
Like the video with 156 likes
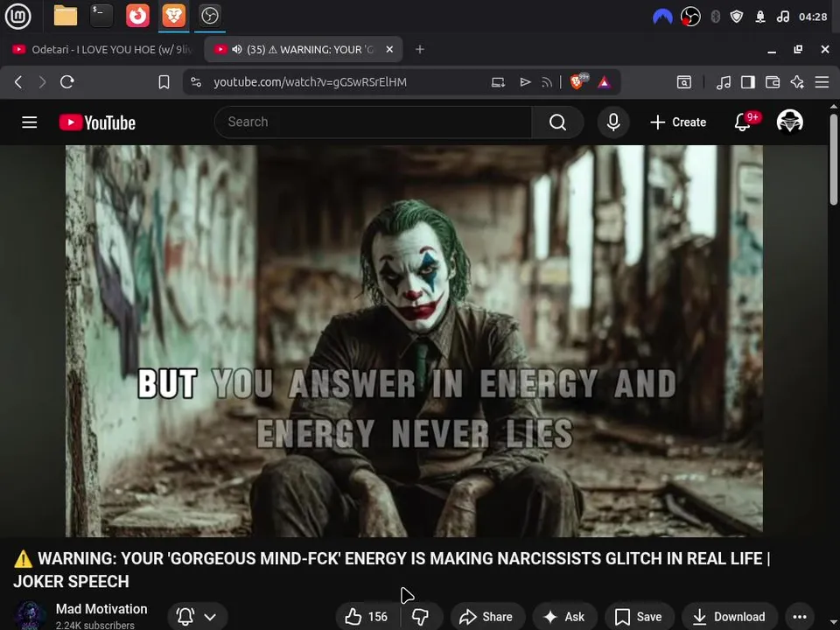tap(367, 617)
